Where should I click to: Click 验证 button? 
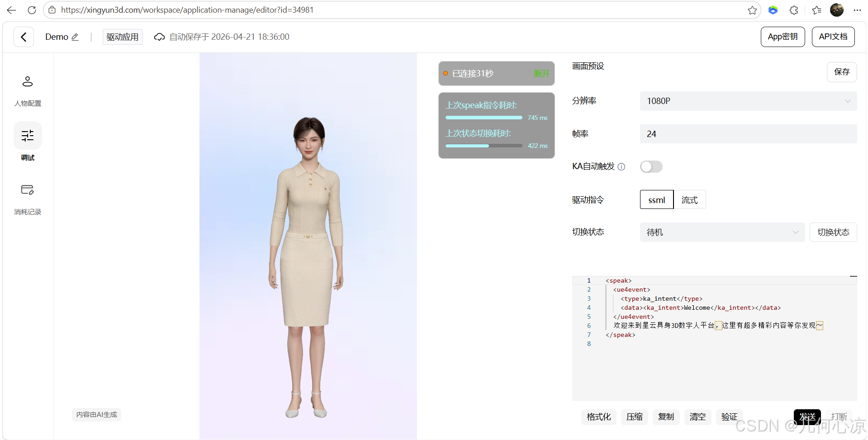click(x=729, y=417)
